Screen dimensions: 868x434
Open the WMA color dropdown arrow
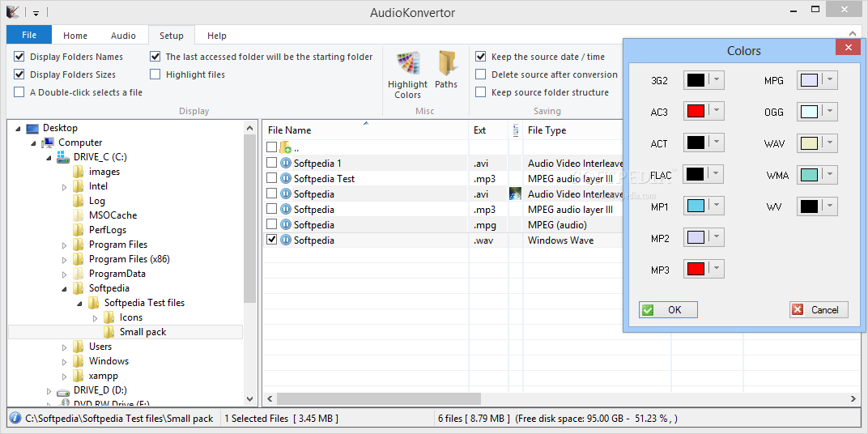click(x=831, y=175)
